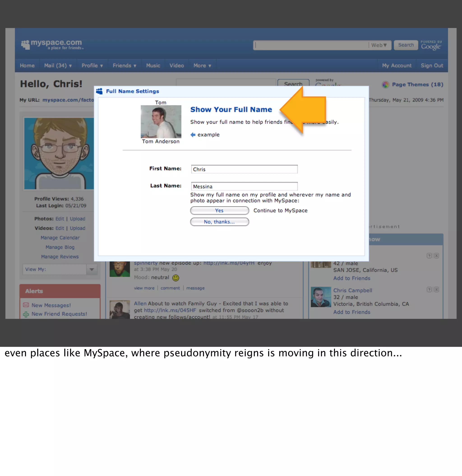462x476 pixels.
Task: Open Page Themes (18) link
Action: point(418,84)
